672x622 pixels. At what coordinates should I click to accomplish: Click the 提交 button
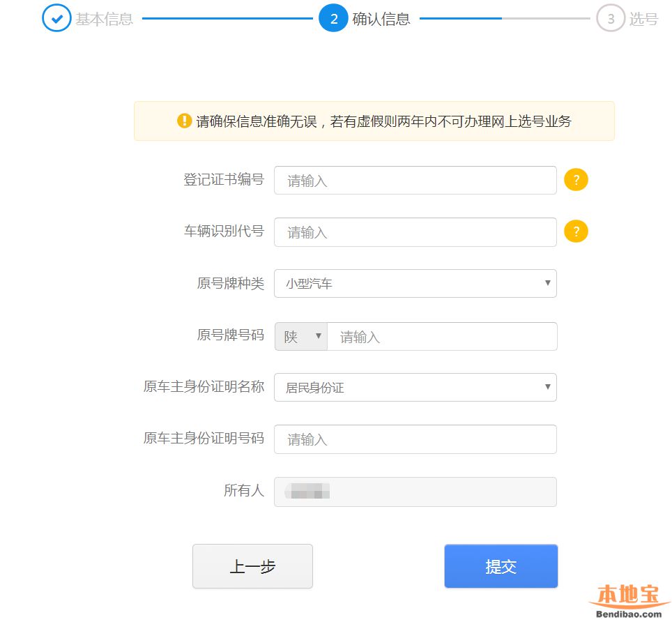[x=501, y=566]
